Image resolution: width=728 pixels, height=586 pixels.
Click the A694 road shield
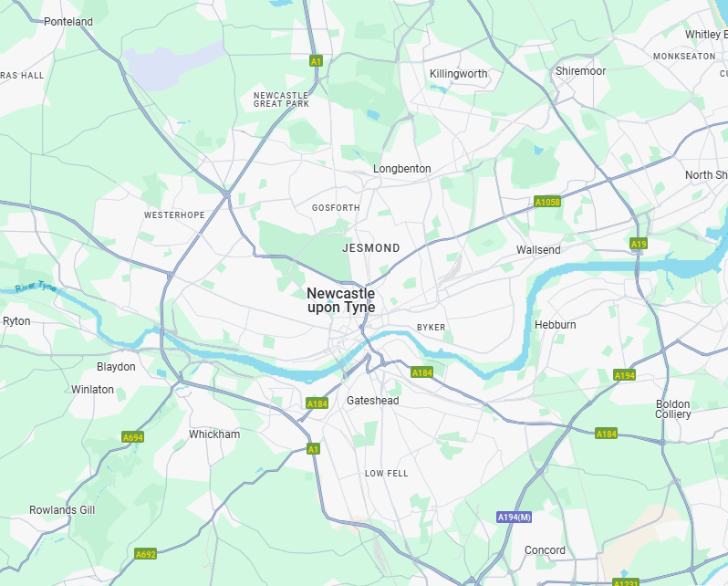click(133, 437)
